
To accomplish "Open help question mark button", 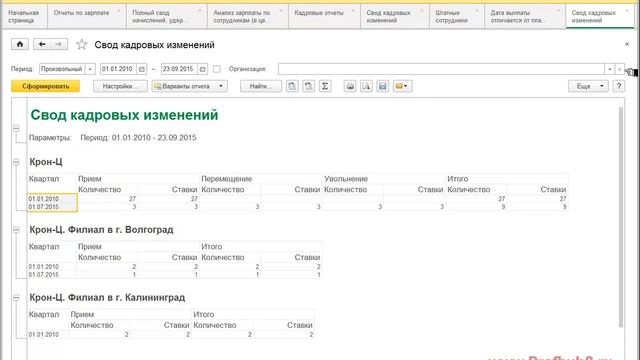I will tap(619, 86).
